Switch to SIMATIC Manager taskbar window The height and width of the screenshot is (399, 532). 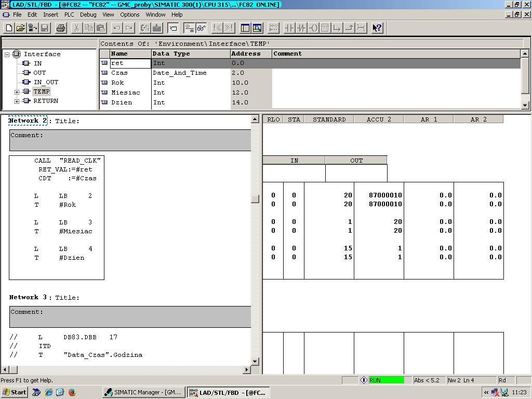pos(144,393)
